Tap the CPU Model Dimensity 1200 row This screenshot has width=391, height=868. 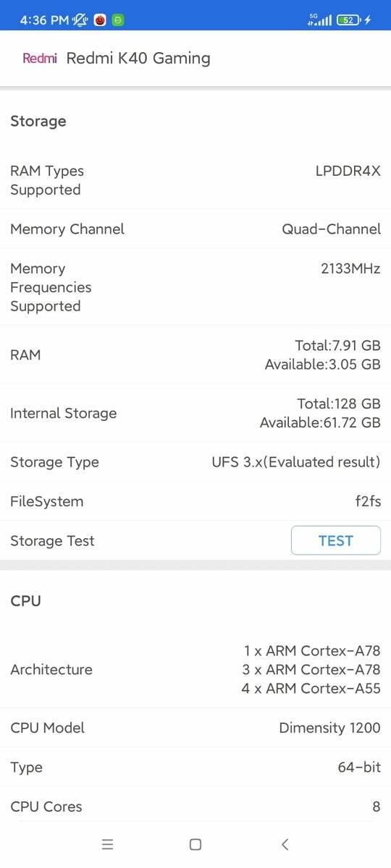195,728
